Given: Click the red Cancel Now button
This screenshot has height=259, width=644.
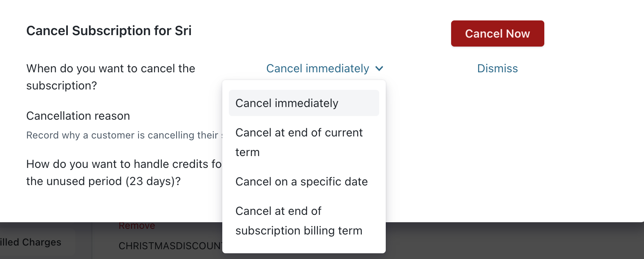Looking at the screenshot, I should [x=497, y=33].
